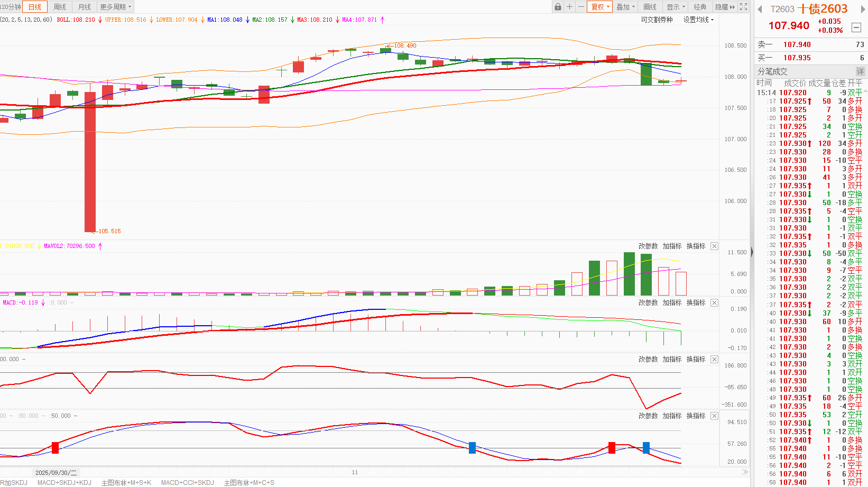Screen dimensions: 868x487
Task: Zoom in chart with plus icon
Action: [569, 7]
